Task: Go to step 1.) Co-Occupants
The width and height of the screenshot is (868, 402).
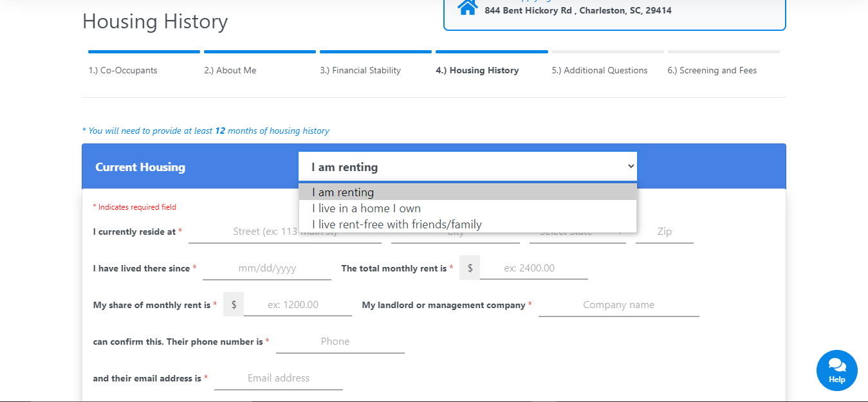Action: 123,70
